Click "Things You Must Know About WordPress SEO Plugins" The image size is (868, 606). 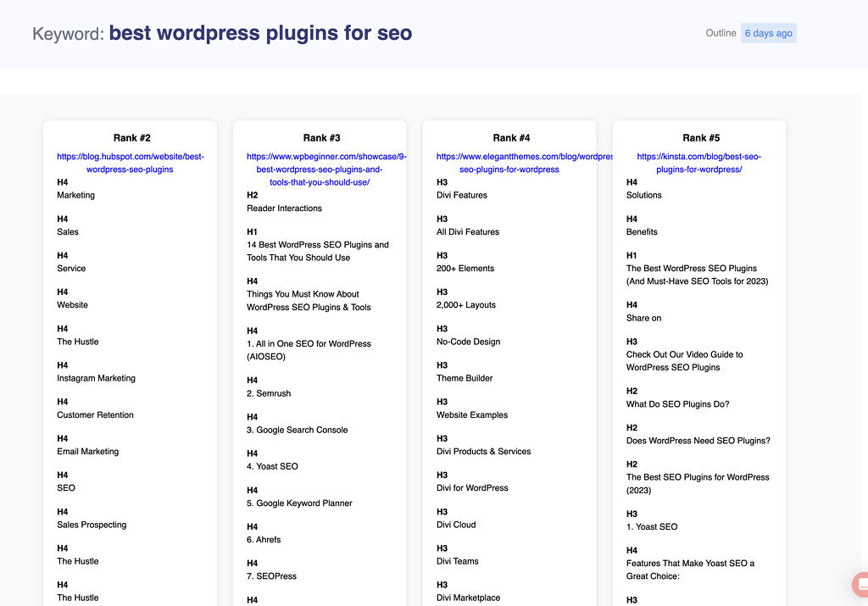(x=309, y=301)
